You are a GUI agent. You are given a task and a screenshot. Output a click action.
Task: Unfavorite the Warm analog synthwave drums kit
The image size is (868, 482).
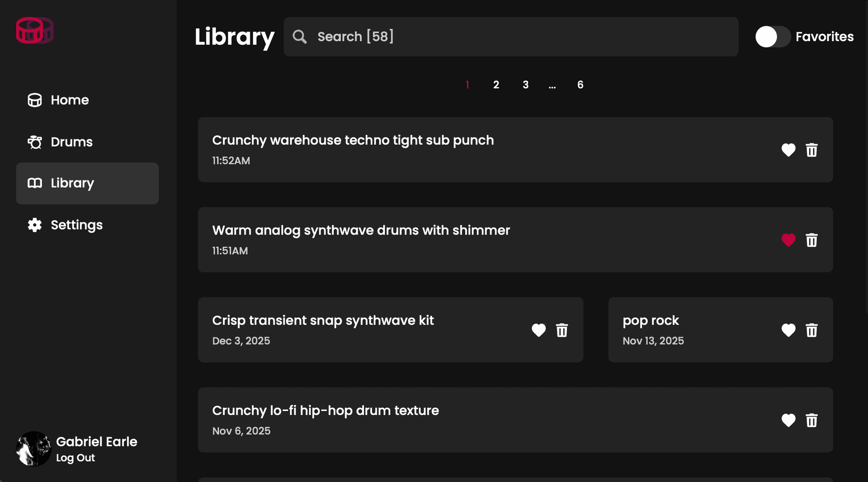(x=788, y=240)
